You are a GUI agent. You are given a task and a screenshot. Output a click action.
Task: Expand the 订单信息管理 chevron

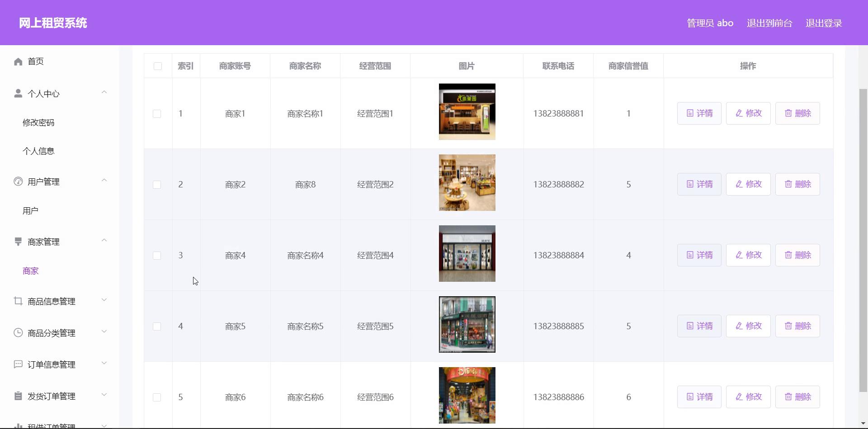(x=104, y=364)
